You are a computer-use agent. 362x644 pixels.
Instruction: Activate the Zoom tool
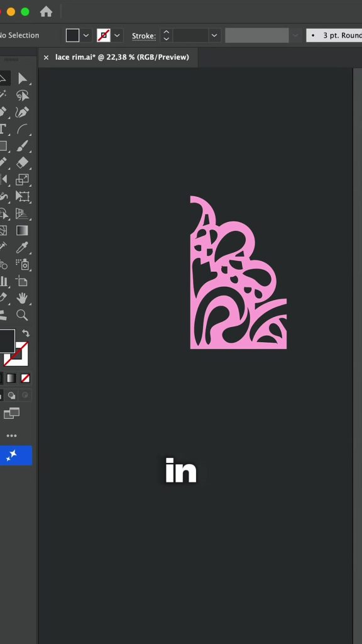click(23, 315)
